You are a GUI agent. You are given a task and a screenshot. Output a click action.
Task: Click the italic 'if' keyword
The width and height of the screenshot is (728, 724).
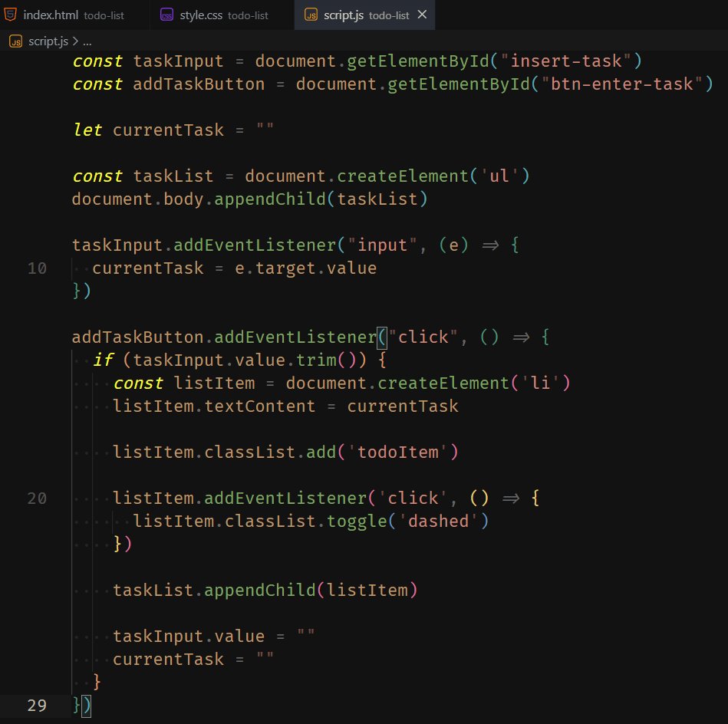click(103, 360)
